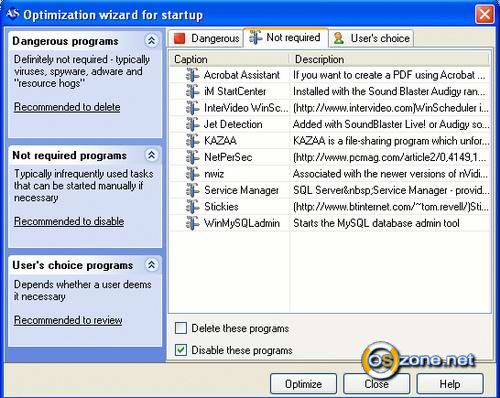This screenshot has width=500, height=398.
Task: Click the red Dangerous tab icon
Action: pyautogui.click(x=179, y=38)
